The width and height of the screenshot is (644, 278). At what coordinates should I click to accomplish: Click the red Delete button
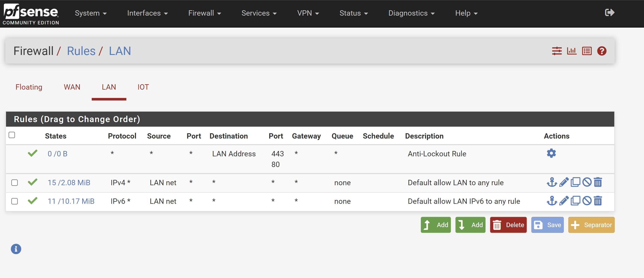[508, 225]
